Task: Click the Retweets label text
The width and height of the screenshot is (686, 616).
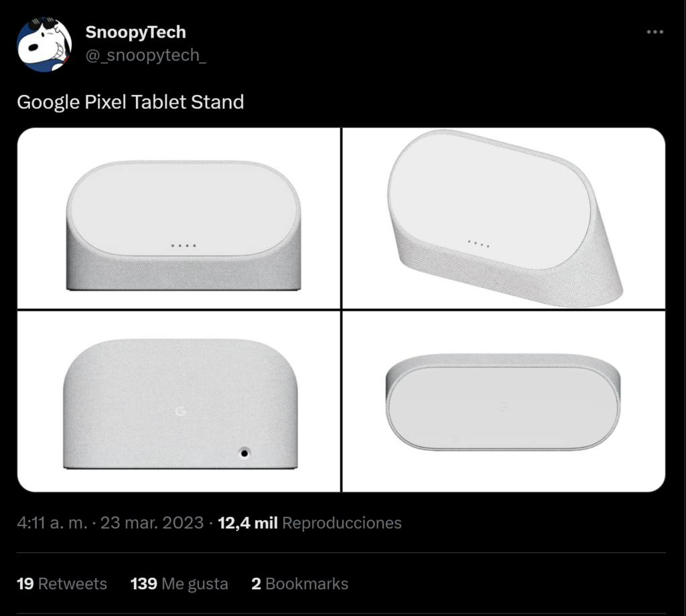Action: click(x=75, y=583)
